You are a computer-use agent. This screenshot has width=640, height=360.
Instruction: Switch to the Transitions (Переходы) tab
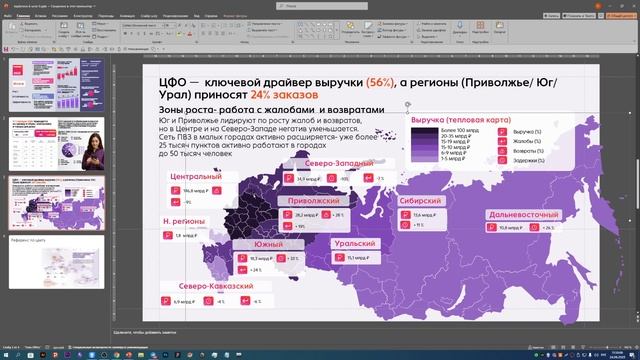click(106, 16)
